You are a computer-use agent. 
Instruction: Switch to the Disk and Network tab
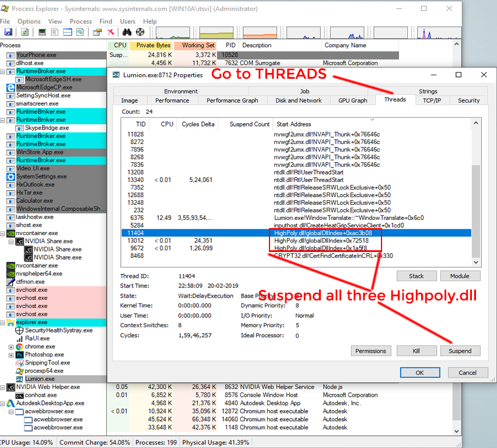[x=298, y=100]
